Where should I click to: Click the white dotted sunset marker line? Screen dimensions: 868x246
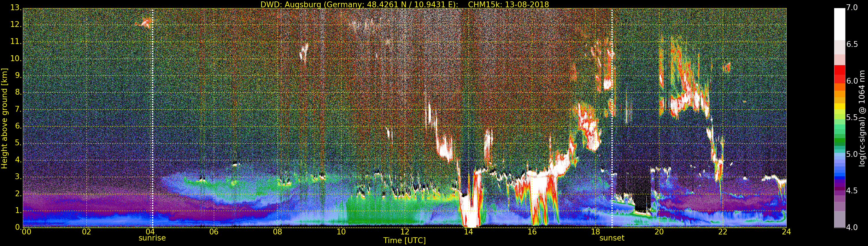pyautogui.click(x=612, y=118)
